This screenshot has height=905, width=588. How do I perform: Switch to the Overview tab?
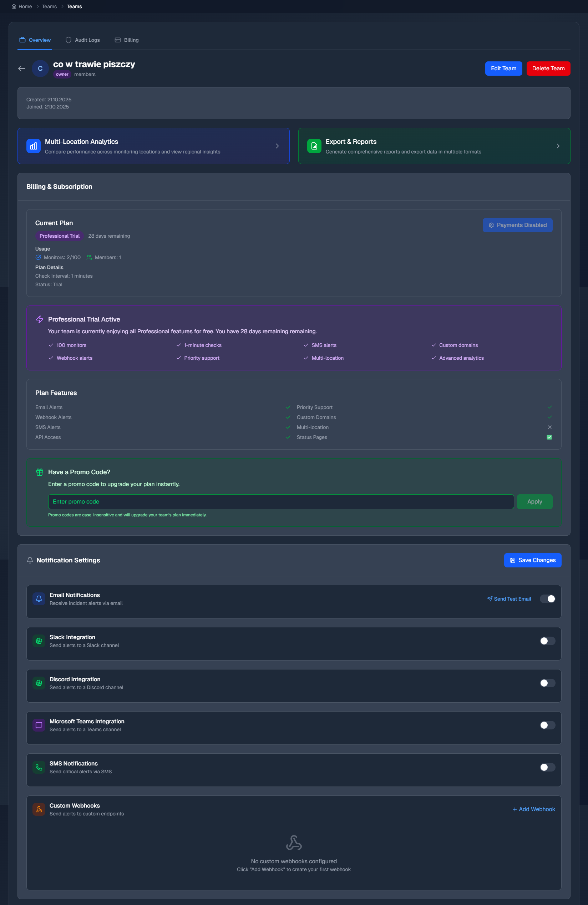[35, 40]
